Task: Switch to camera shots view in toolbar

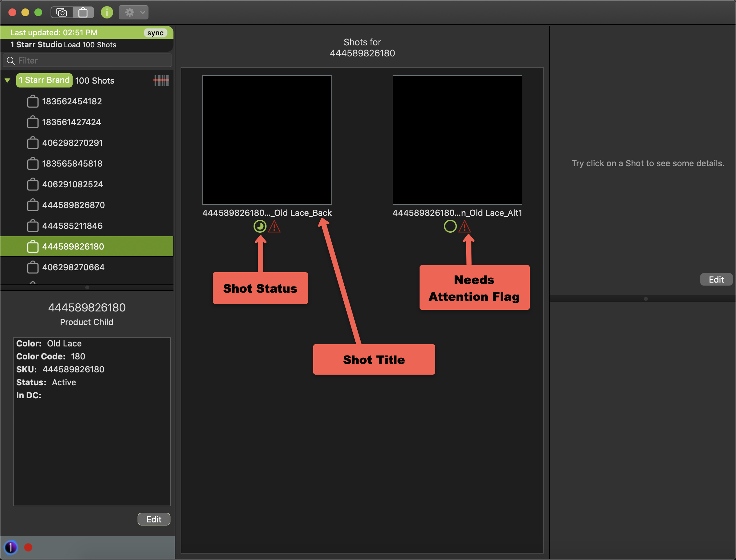Action: pyautogui.click(x=62, y=13)
